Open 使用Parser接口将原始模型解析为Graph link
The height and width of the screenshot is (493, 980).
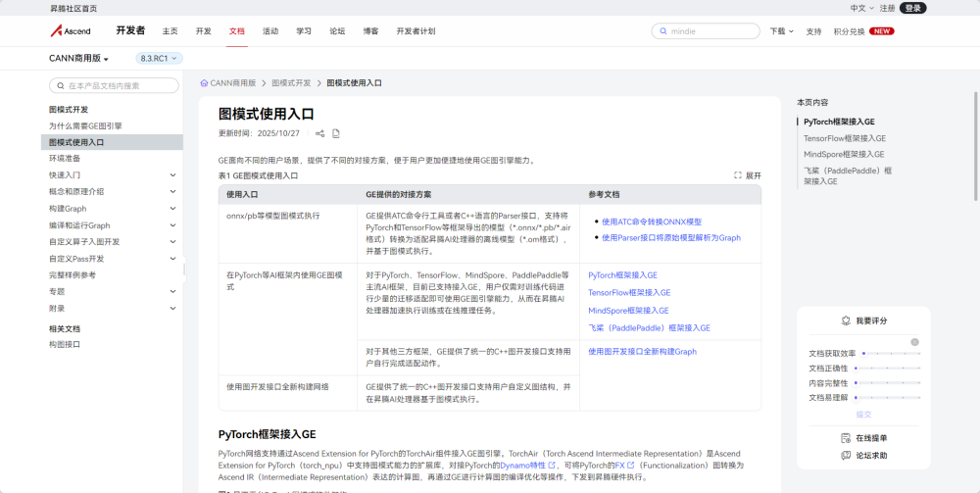671,238
